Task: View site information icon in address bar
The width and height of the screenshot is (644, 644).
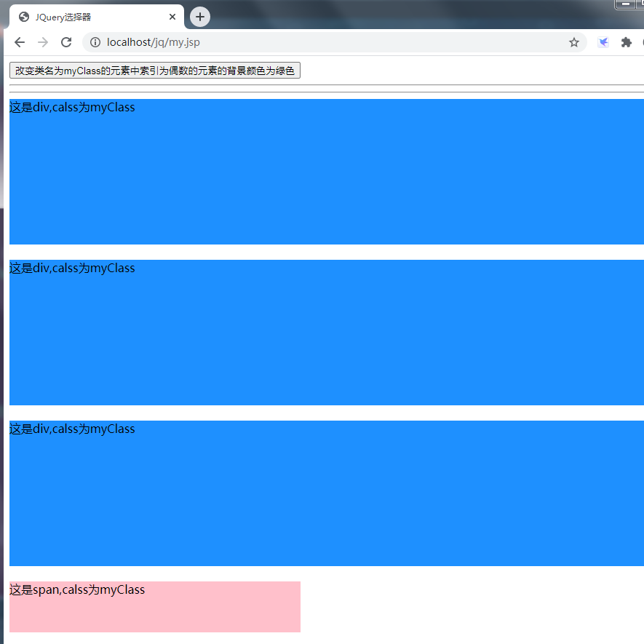Action: [x=95, y=42]
